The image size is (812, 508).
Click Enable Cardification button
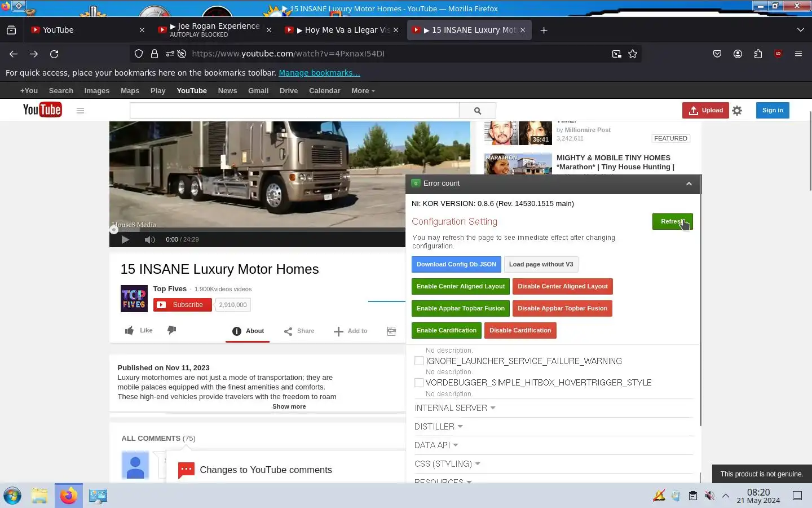coord(447,330)
